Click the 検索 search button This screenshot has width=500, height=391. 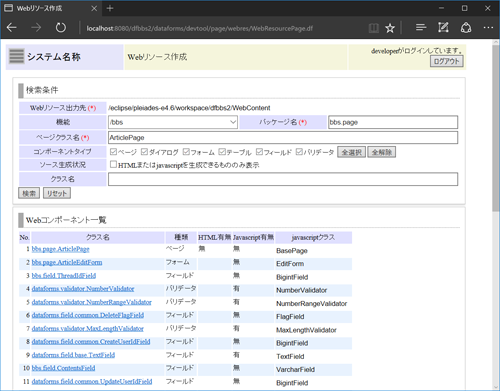(29, 193)
